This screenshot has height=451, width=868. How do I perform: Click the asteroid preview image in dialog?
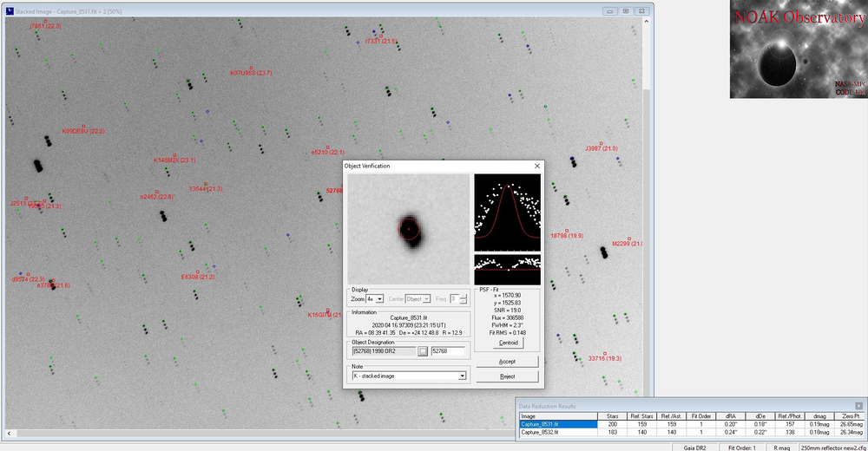point(409,228)
